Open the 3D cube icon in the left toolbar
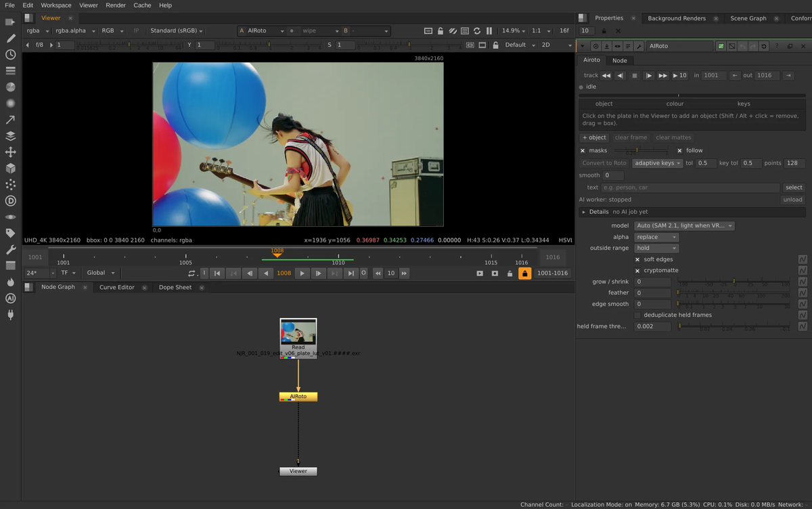812x509 pixels. pos(11,169)
